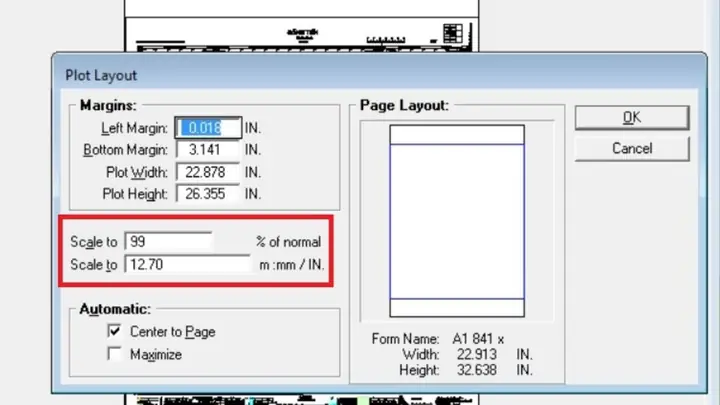Viewport: 720px width, 405px height.
Task: Click the Bottom Margin label
Action: pyautogui.click(x=125, y=150)
